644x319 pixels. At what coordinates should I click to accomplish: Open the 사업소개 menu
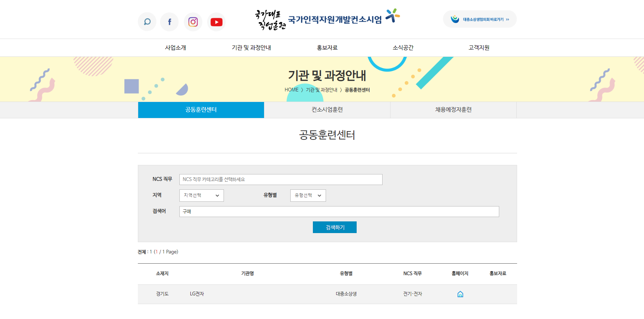coord(175,48)
